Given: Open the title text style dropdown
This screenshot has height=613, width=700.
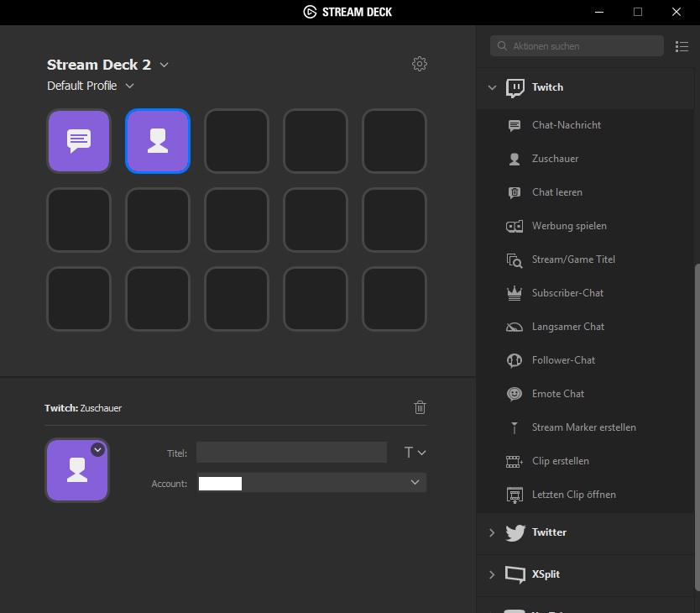Looking at the screenshot, I should (x=415, y=453).
